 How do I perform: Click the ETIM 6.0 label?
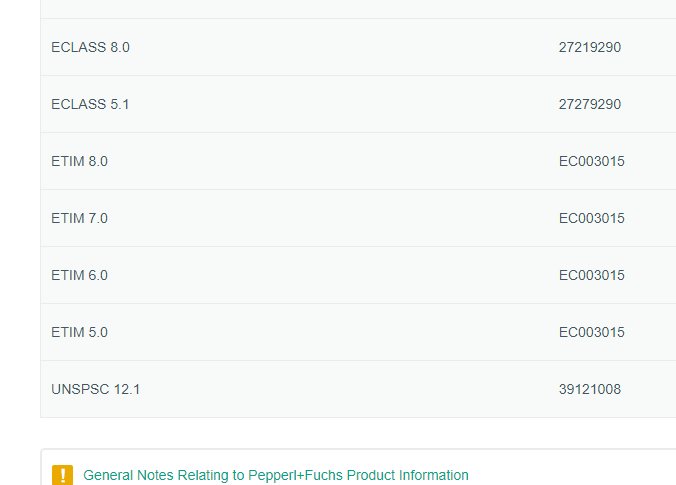[79, 275]
